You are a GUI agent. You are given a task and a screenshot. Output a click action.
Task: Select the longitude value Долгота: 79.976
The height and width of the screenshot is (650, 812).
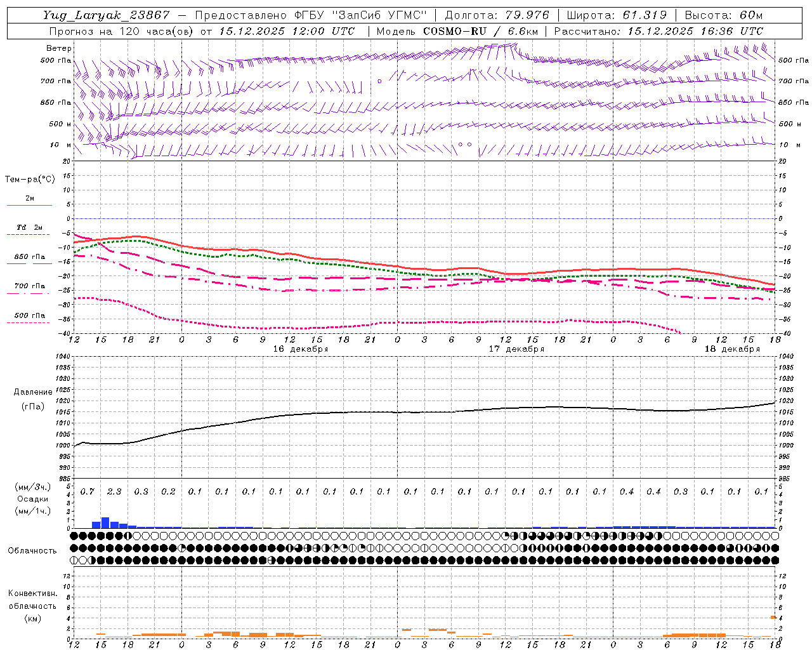point(497,15)
